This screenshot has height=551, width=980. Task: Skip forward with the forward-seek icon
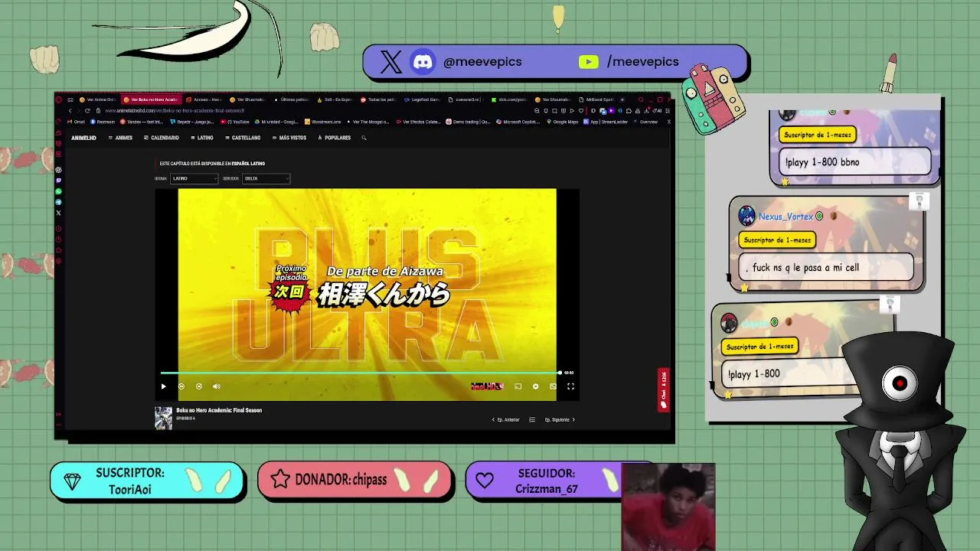(x=199, y=386)
